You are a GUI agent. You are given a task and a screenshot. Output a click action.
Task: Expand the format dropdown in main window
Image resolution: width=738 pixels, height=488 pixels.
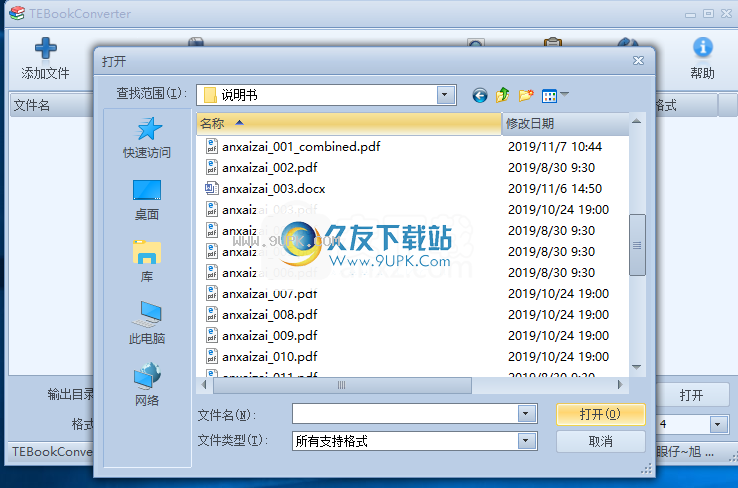point(717,424)
